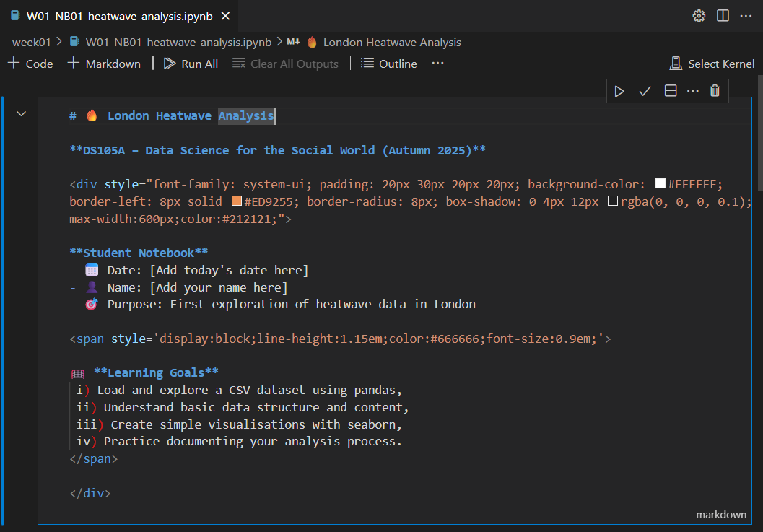Viewport: 763px width, 532px height.
Task: Split the editor right
Action: [723, 16]
